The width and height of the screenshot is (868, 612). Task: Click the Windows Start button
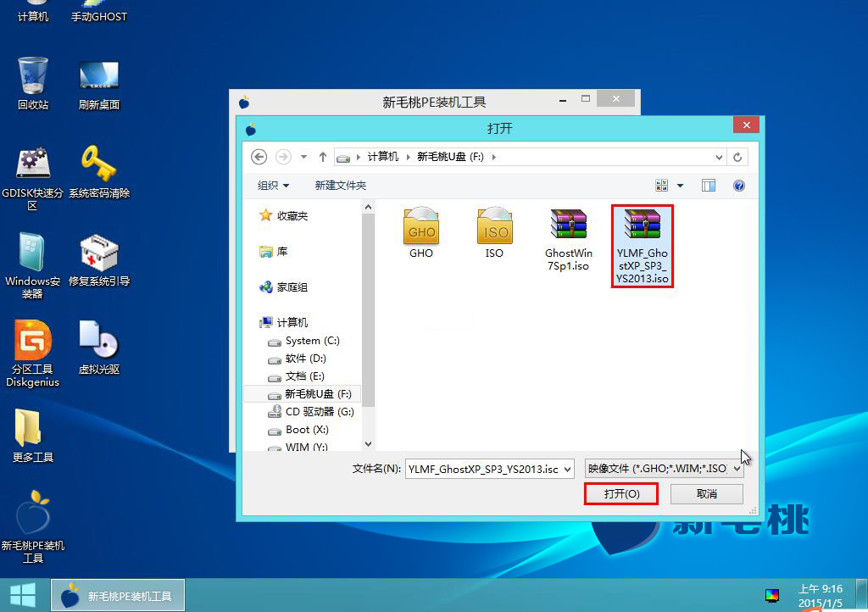(x=23, y=595)
